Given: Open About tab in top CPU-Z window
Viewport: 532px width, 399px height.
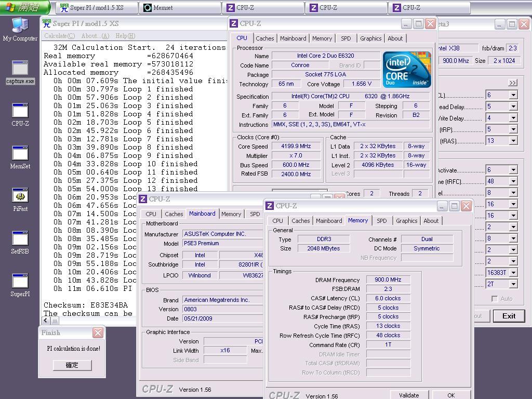Looking at the screenshot, I should tap(395, 38).
